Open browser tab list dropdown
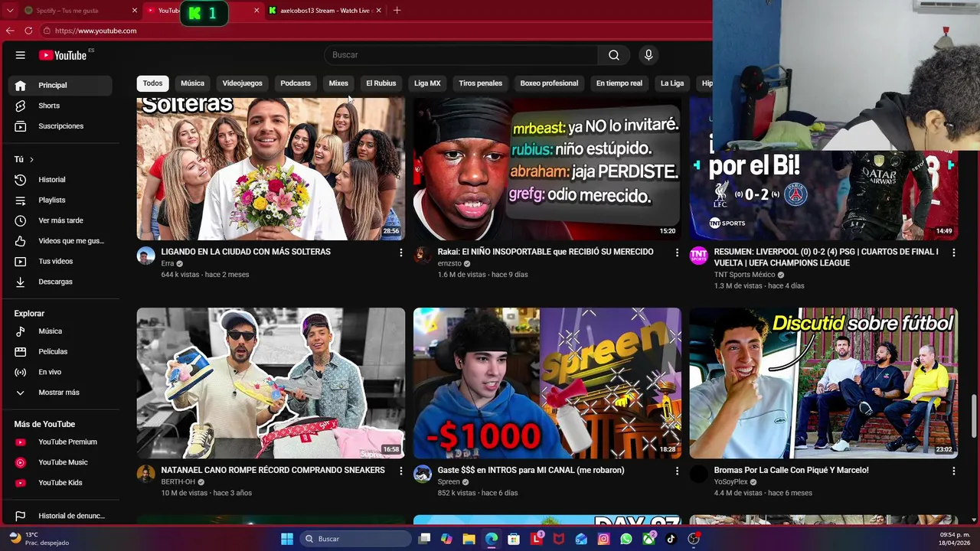 point(9,11)
